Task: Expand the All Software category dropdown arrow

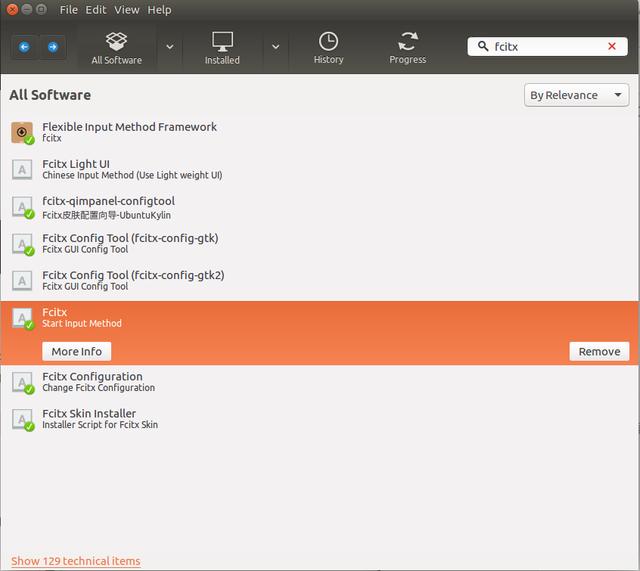Action: point(170,47)
